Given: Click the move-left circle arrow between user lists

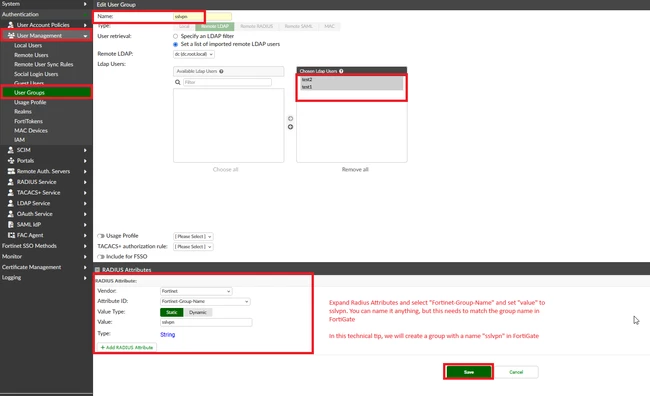Looking at the screenshot, I should coord(290,119).
